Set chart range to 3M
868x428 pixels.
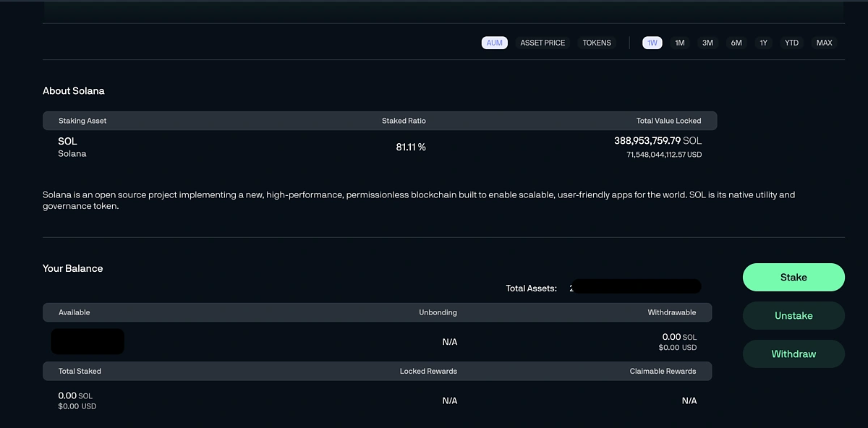pos(707,43)
